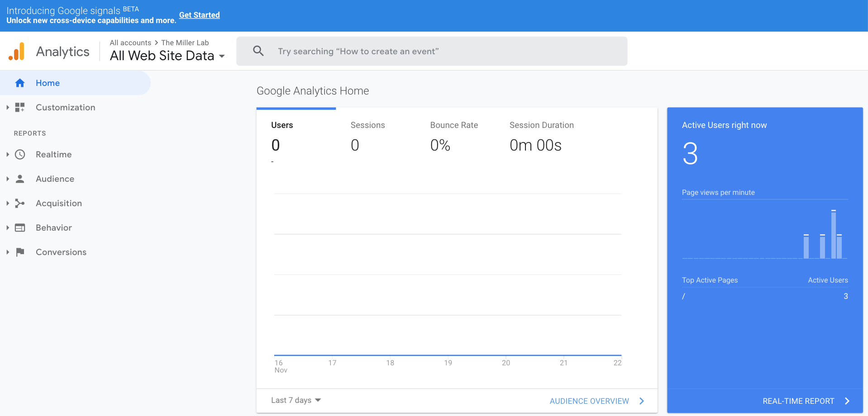The height and width of the screenshot is (416, 868).
Task: Click the All accounts breadcrumb
Action: pos(130,43)
